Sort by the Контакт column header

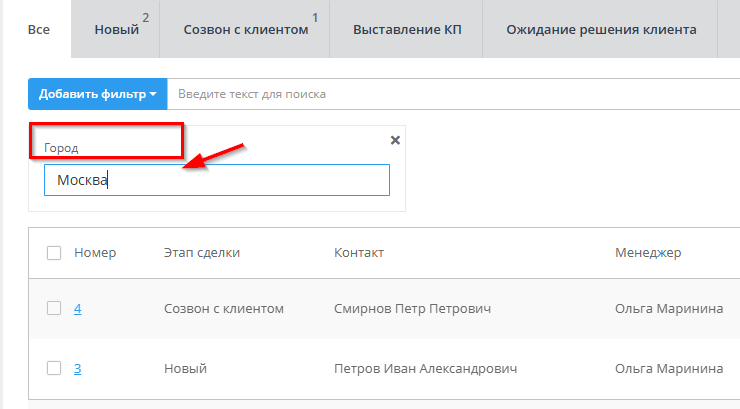point(359,253)
